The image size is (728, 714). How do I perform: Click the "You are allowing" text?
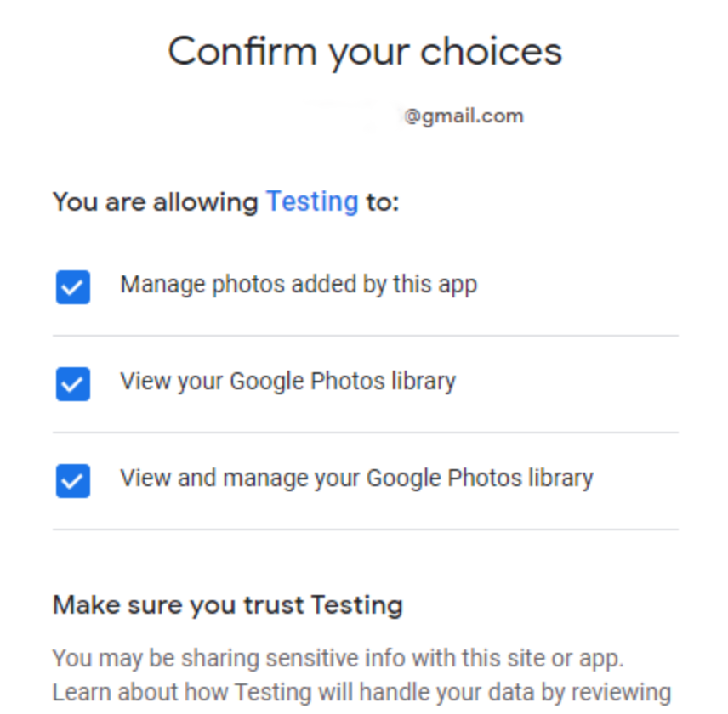pyautogui.click(x=155, y=202)
